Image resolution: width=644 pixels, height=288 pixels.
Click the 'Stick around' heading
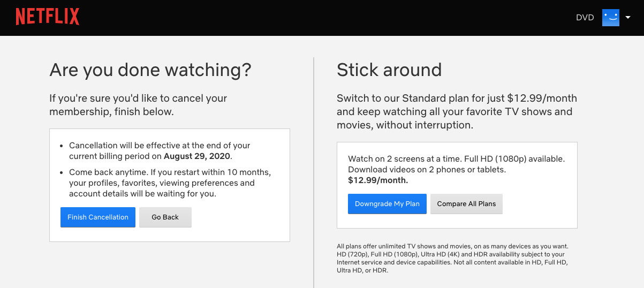click(389, 70)
